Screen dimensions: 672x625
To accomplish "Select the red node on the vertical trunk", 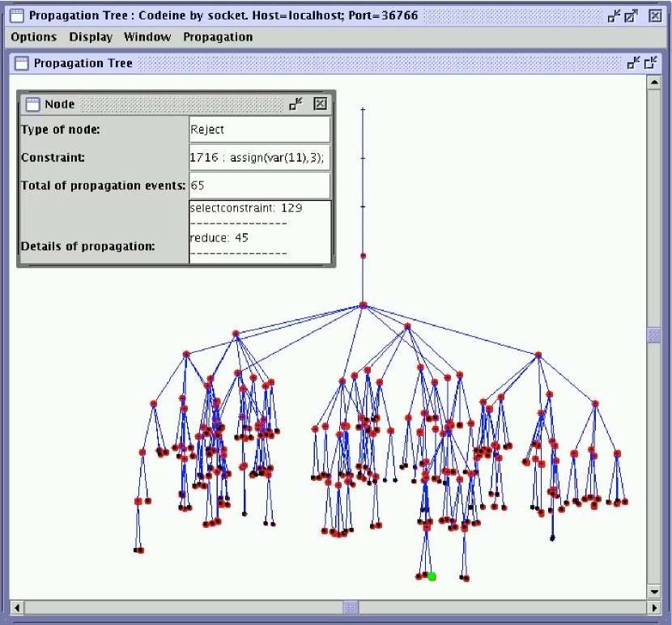I will pos(363,256).
